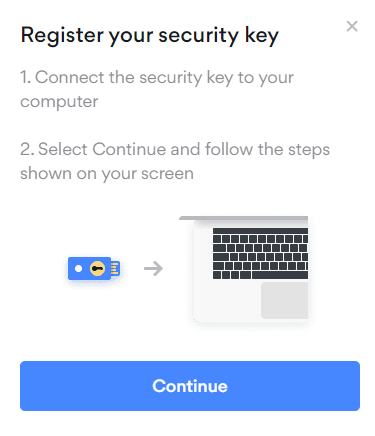375x436 pixels.
Task: Click the word Continue in step two
Action: (x=129, y=149)
